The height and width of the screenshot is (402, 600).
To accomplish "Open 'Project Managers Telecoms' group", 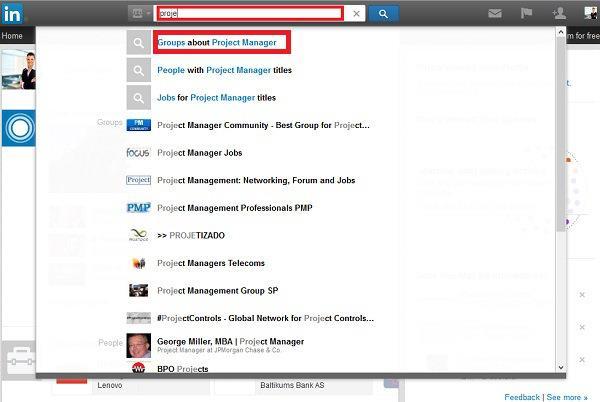I will 211,263.
